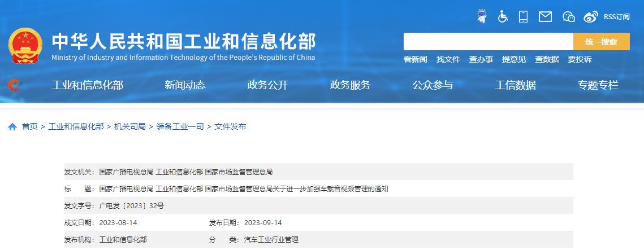Image resolution: width=644 pixels, height=250 pixels.
Task: Subscribe via RSS订阅 link
Action: click(x=616, y=17)
